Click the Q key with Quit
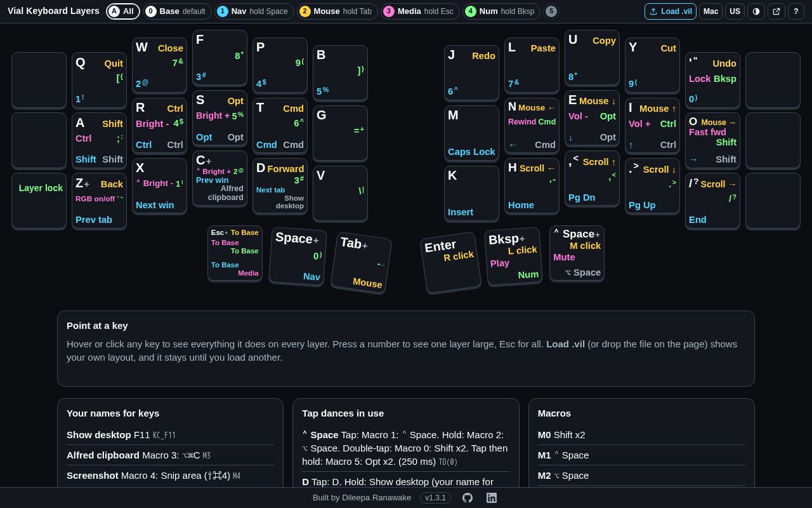This screenshot has height=508, width=812. [99, 80]
